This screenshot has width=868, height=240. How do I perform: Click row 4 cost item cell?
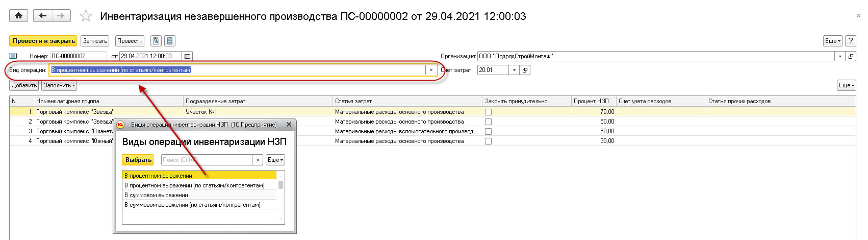click(x=407, y=141)
